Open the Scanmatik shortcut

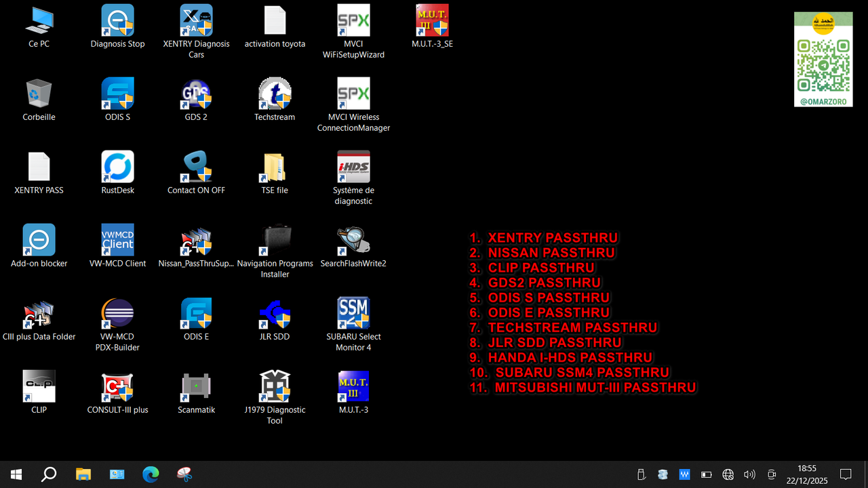tap(196, 393)
